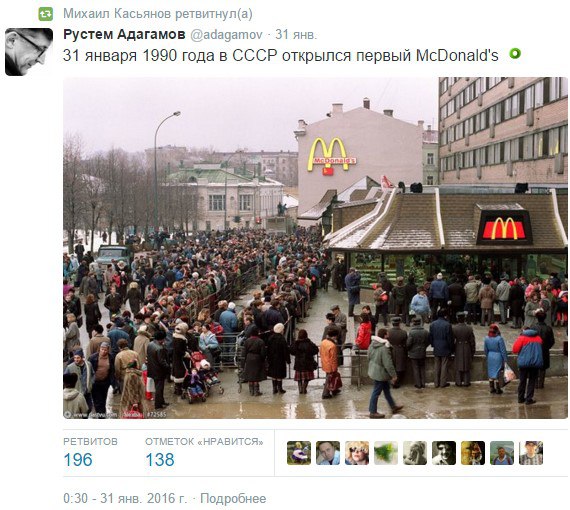Image resolution: width=570 pixels, height=510 pixels.
Task: Open sixth liker avatar, black-and-white face
Action: (x=444, y=453)
